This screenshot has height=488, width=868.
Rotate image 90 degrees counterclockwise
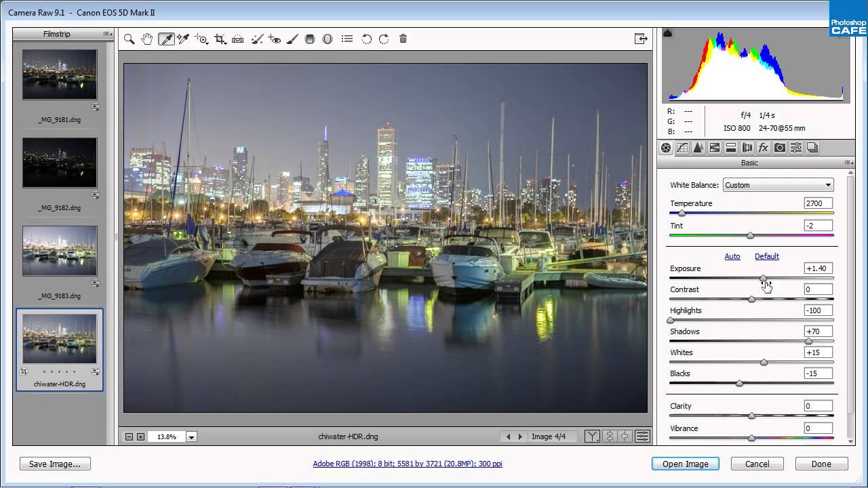tap(367, 39)
